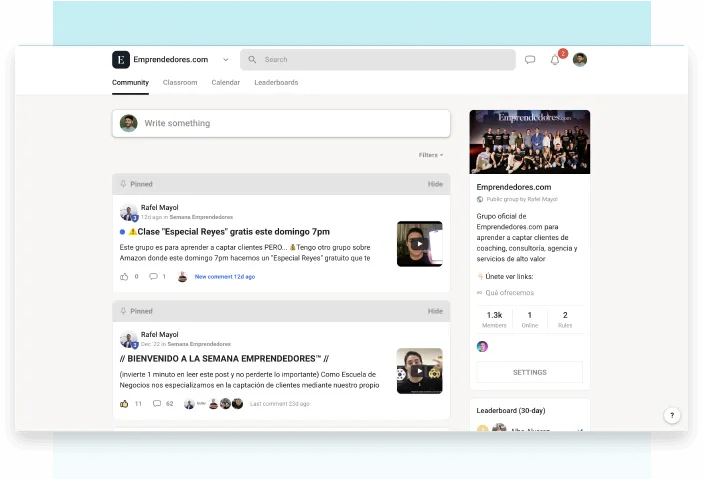Click the New comment 12d ago link
Screen dimensions: 704x479
pyautogui.click(x=225, y=277)
